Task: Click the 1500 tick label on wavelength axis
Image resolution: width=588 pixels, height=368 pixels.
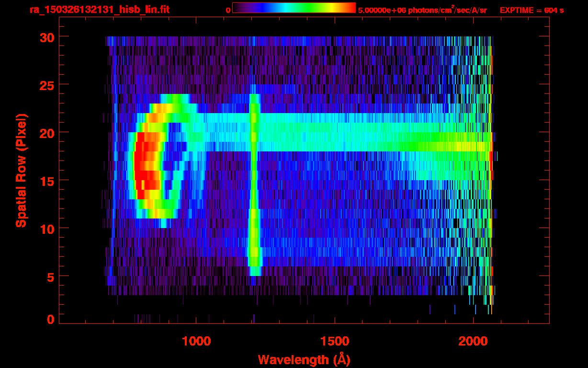Action: (x=334, y=341)
